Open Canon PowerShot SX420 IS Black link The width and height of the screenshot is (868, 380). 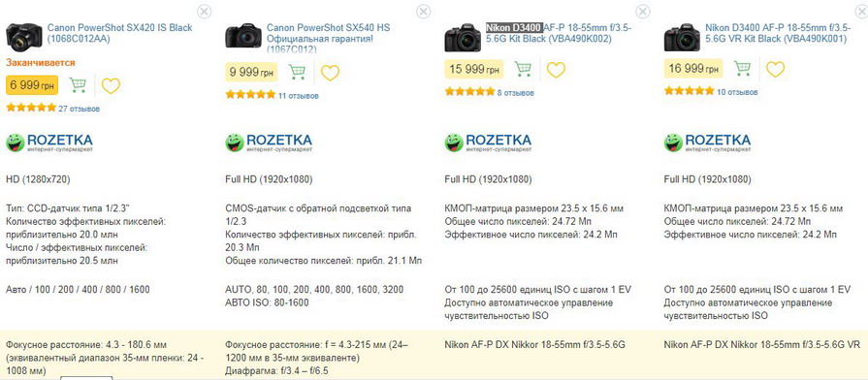119,33
